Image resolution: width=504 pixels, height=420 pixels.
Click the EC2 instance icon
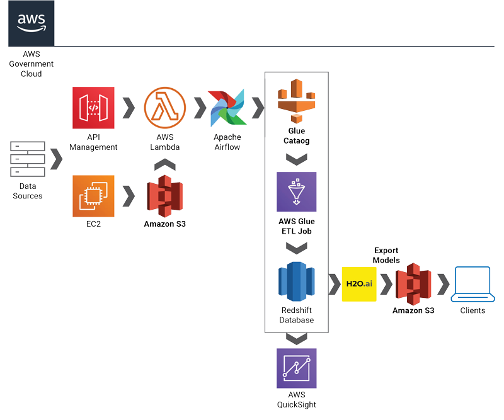tap(93, 196)
